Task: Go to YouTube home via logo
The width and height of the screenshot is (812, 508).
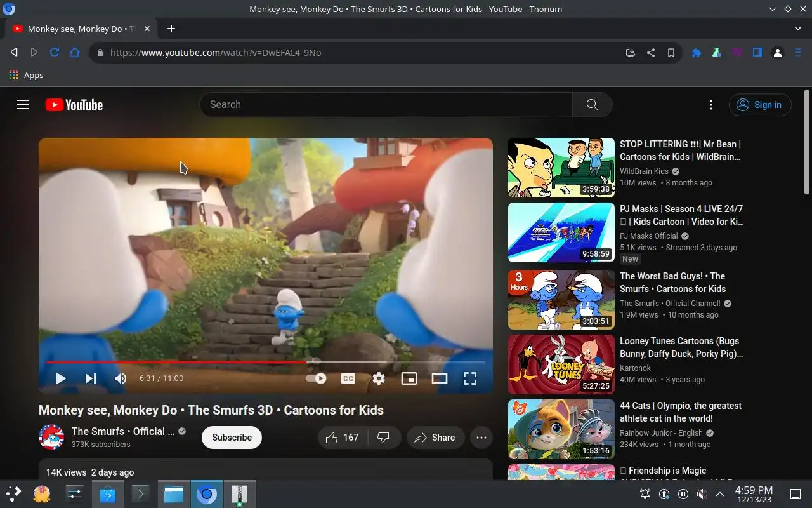Action: click(74, 105)
